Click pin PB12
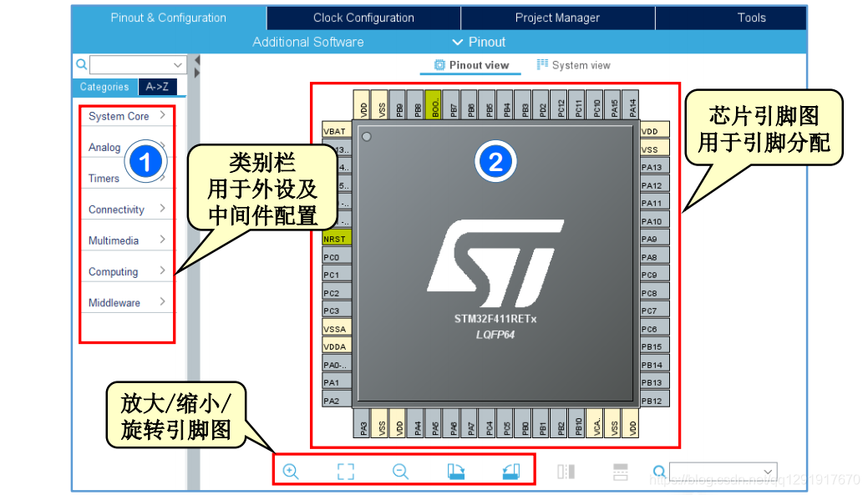The width and height of the screenshot is (868, 495). [655, 401]
